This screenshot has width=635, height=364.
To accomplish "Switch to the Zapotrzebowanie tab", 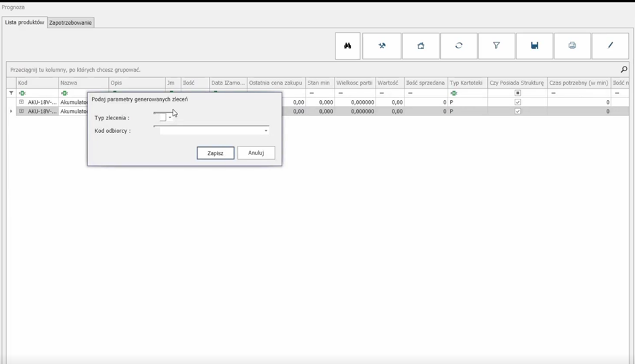I will click(x=71, y=23).
